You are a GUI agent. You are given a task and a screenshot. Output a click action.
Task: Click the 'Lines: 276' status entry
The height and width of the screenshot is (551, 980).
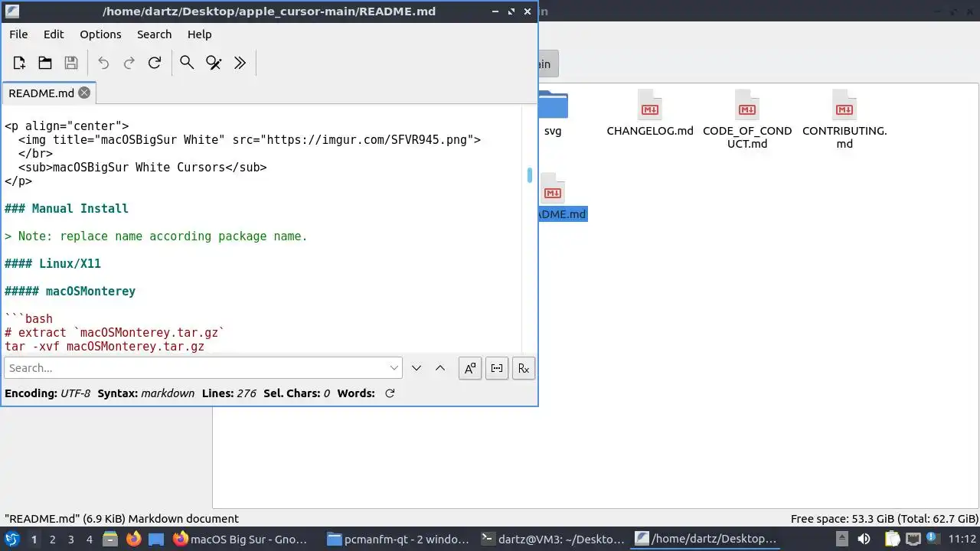point(229,393)
